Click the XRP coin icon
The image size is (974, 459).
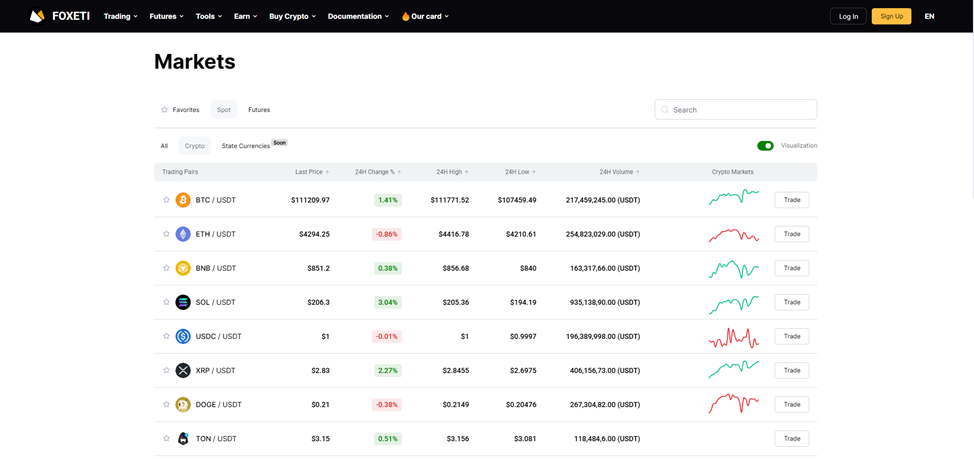tap(183, 370)
